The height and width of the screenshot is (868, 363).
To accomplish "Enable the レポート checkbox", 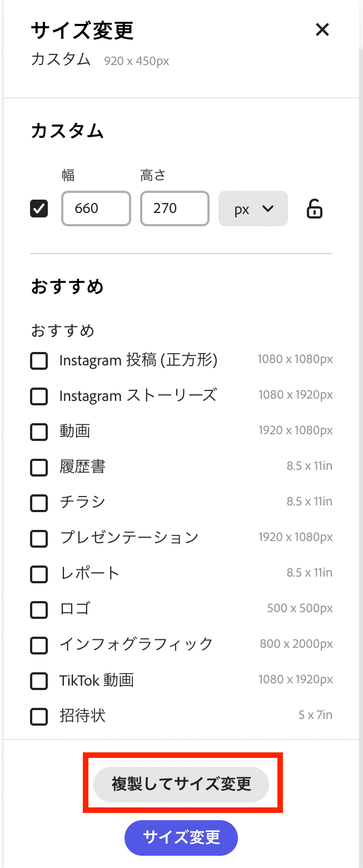I will (39, 574).
